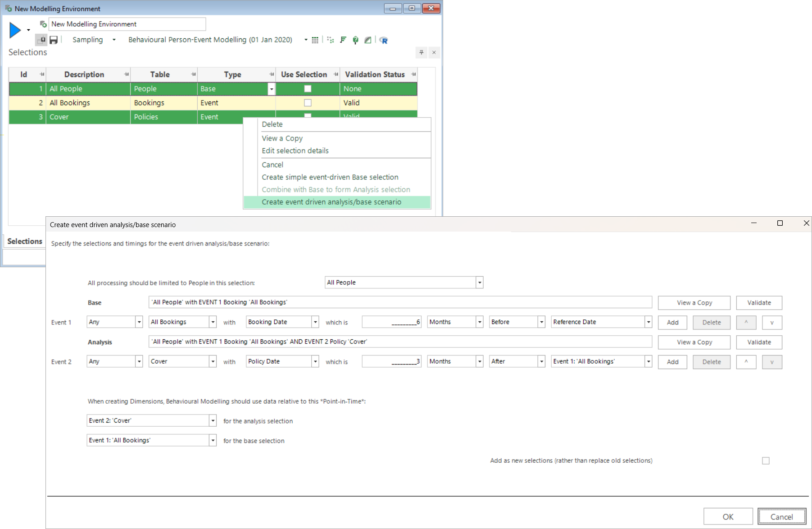Toggle 'Add as new selections' checkbox
The image size is (812, 529).
766,461
